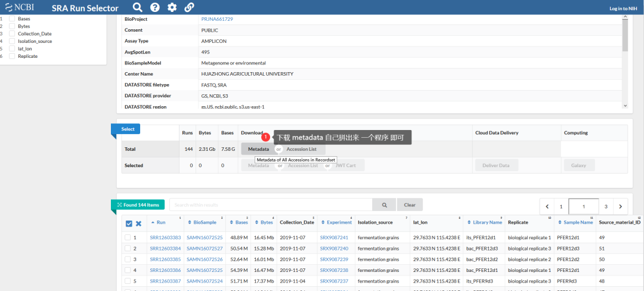
Task: Go to next results page arrow
Action: click(621, 206)
